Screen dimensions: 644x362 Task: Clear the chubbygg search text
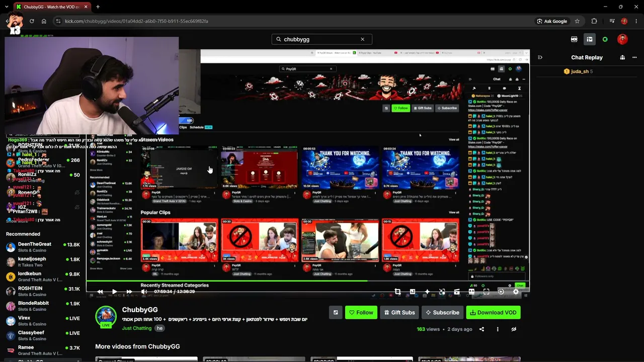(x=362, y=39)
